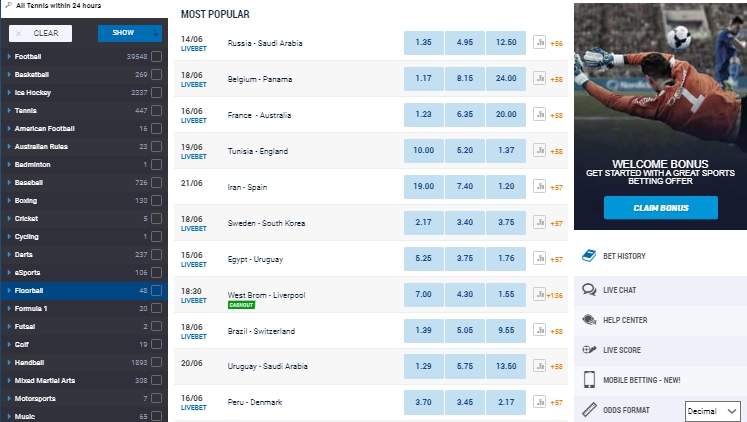Click the Show button
This screenshot has height=422, width=747.
(131, 33)
